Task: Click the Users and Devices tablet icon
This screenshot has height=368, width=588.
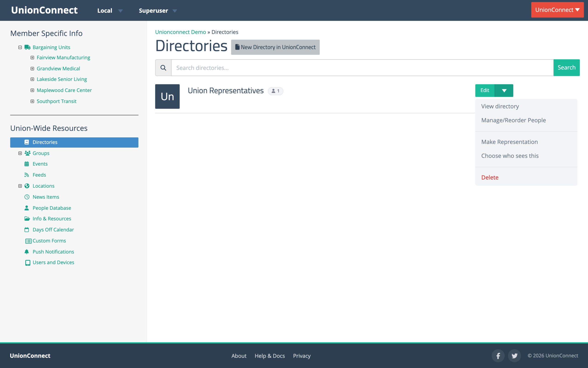Action: tap(28, 263)
